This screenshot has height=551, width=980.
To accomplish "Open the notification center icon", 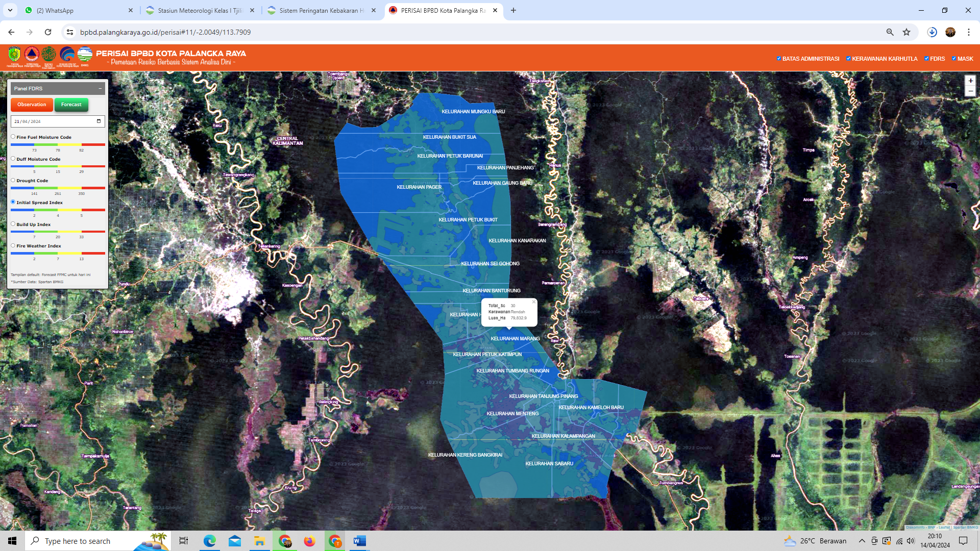I will click(x=963, y=541).
